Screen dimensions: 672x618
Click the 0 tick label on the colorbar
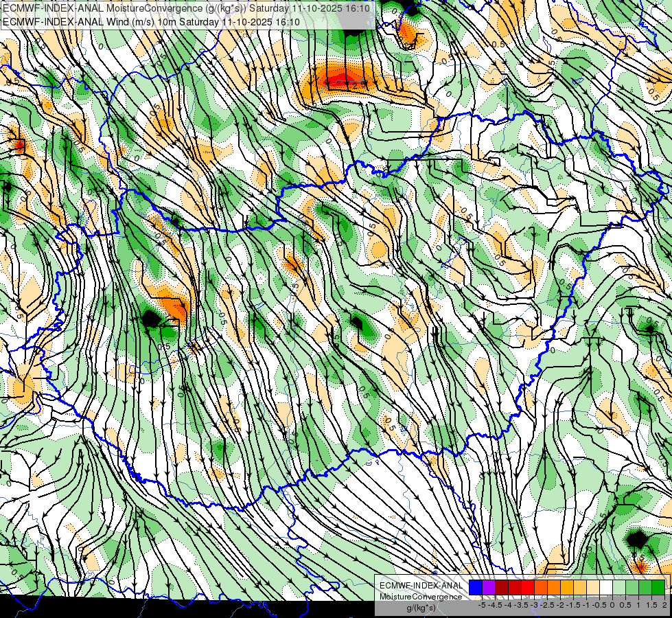pyautogui.click(x=612, y=605)
